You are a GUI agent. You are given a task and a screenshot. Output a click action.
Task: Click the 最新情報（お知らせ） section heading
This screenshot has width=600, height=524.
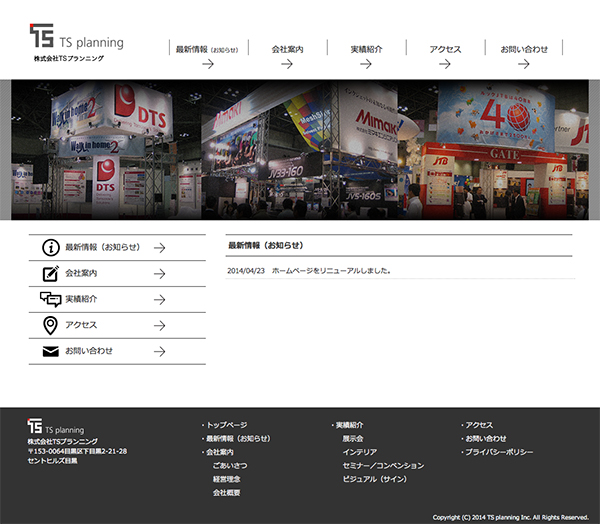click(266, 245)
